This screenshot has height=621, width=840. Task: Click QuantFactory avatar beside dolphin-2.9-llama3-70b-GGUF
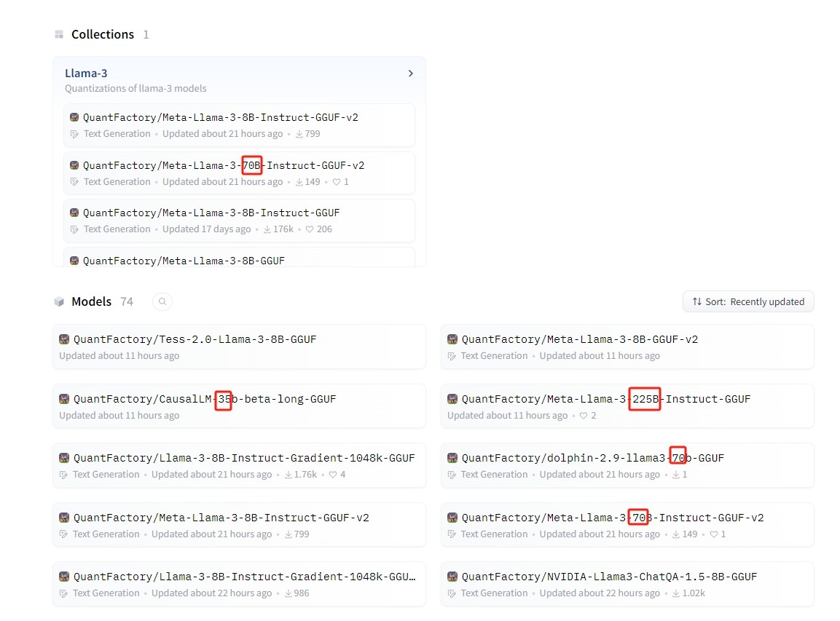coord(452,458)
